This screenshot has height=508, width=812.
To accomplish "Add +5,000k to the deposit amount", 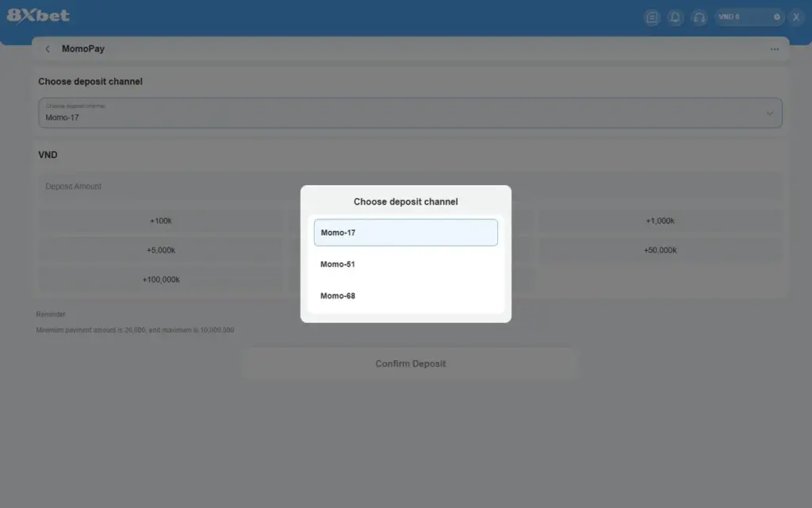I will click(160, 250).
